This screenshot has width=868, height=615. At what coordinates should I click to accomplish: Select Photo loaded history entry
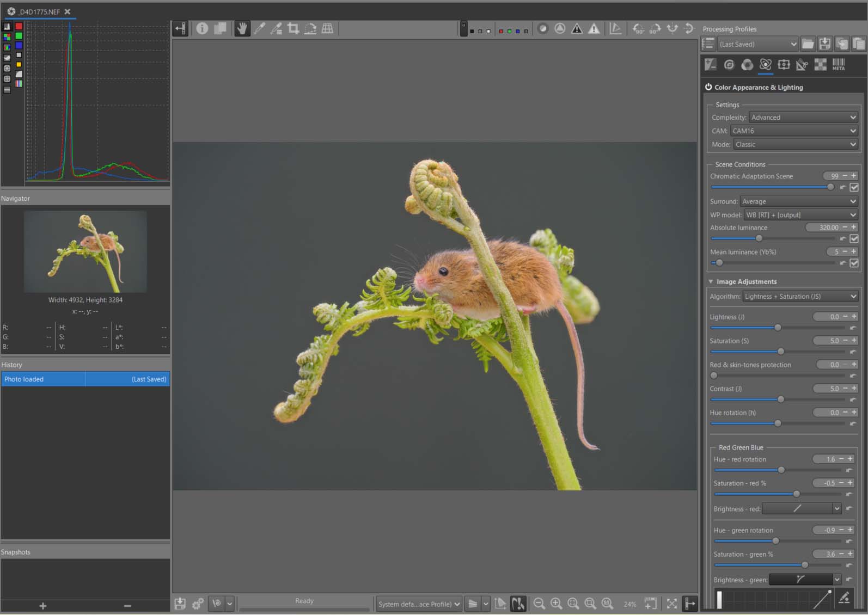85,379
